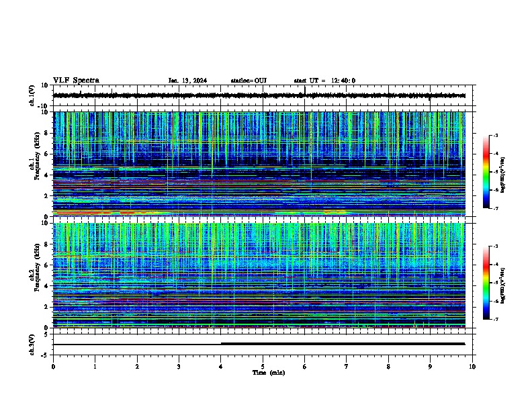Click the "-5" tick on the ch.3(V) axis
This screenshot has height=411, width=532.
46,355
